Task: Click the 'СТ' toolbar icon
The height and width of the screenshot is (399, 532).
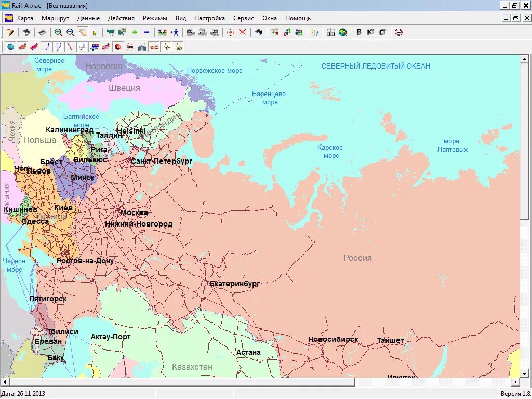Action: tap(382, 32)
